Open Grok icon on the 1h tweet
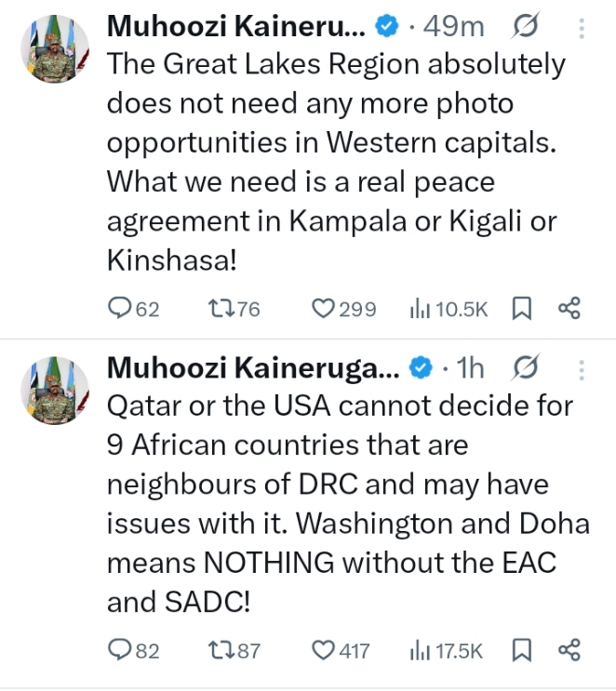Screen dimensions: 616x691 [x=526, y=369]
